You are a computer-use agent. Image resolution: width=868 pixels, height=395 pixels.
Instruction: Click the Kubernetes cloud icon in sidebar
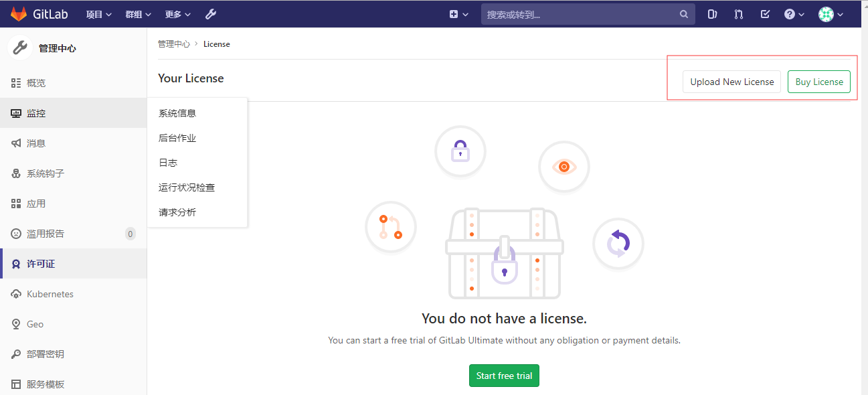click(x=16, y=293)
